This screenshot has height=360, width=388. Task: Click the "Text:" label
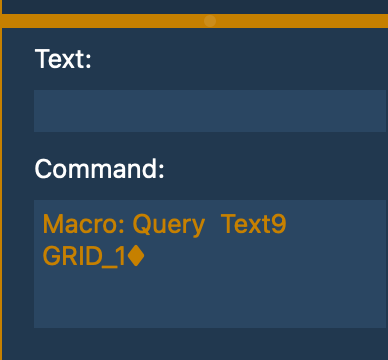click(x=63, y=59)
